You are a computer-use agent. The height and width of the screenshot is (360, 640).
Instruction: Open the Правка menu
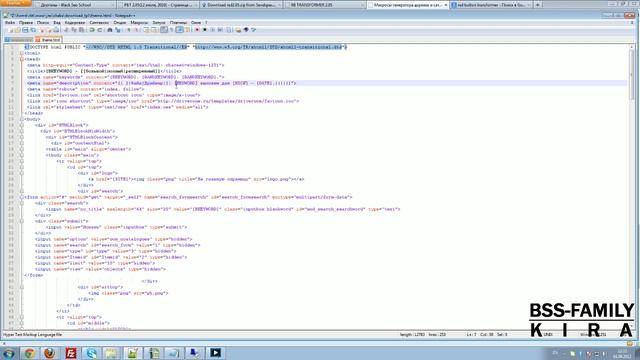point(26,22)
